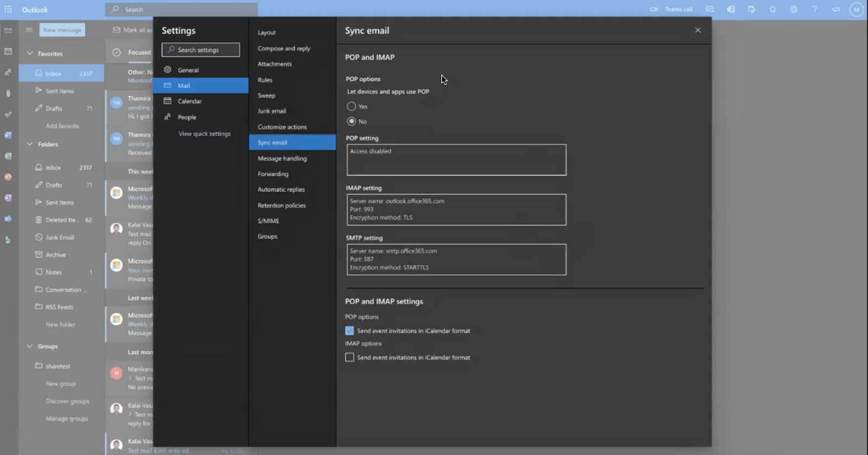Select Yes for POP access

tap(352, 106)
